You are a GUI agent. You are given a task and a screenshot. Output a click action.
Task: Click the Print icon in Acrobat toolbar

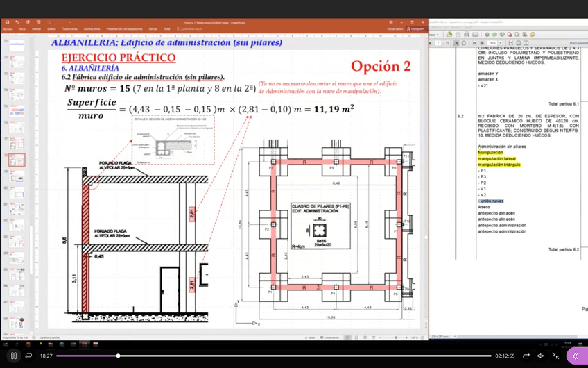[x=466, y=35]
